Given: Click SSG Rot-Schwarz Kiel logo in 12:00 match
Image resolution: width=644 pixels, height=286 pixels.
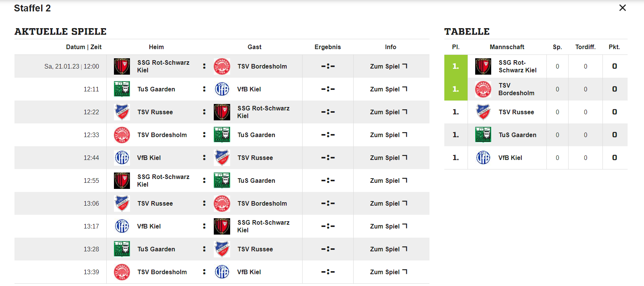Looking at the screenshot, I should (122, 66).
